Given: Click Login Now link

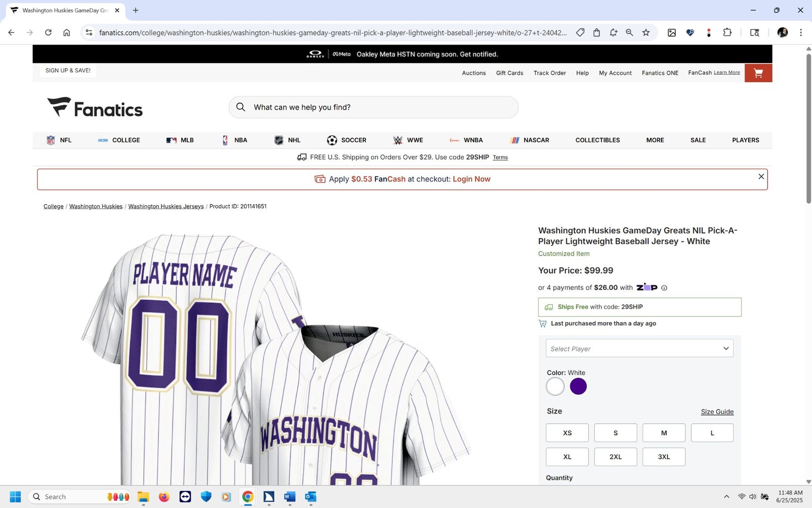Looking at the screenshot, I should 471,179.
